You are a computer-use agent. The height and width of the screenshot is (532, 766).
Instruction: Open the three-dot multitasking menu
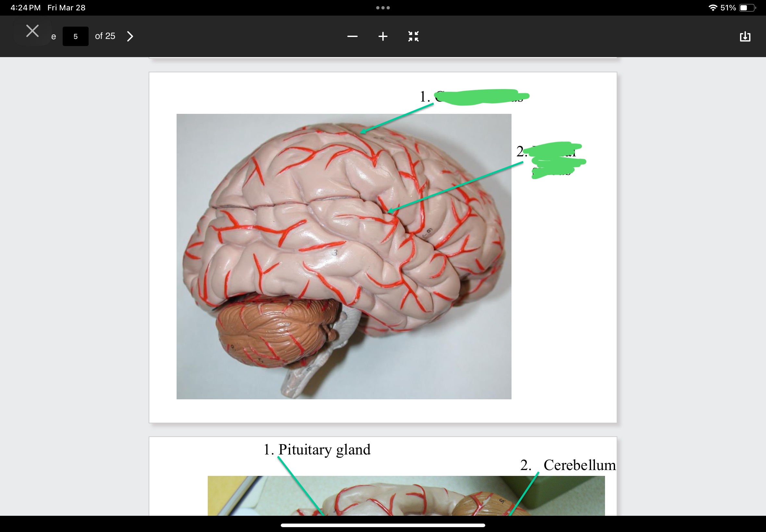point(383,8)
